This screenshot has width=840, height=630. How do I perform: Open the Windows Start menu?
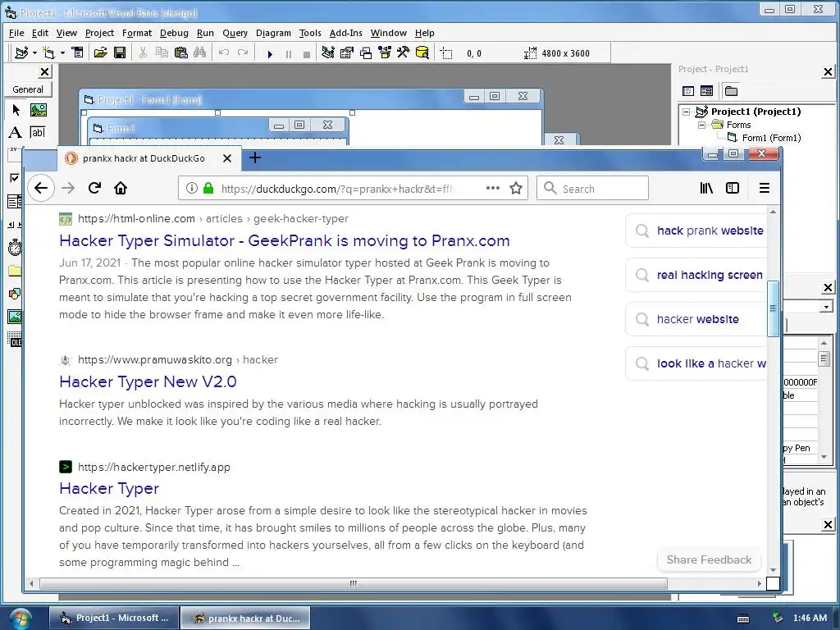click(21, 619)
